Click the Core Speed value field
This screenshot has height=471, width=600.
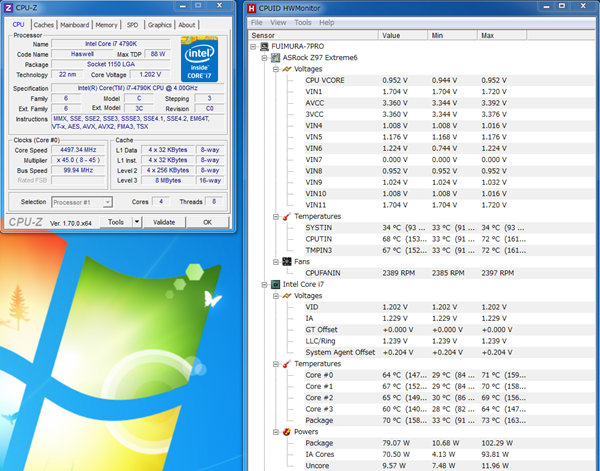tap(78, 150)
